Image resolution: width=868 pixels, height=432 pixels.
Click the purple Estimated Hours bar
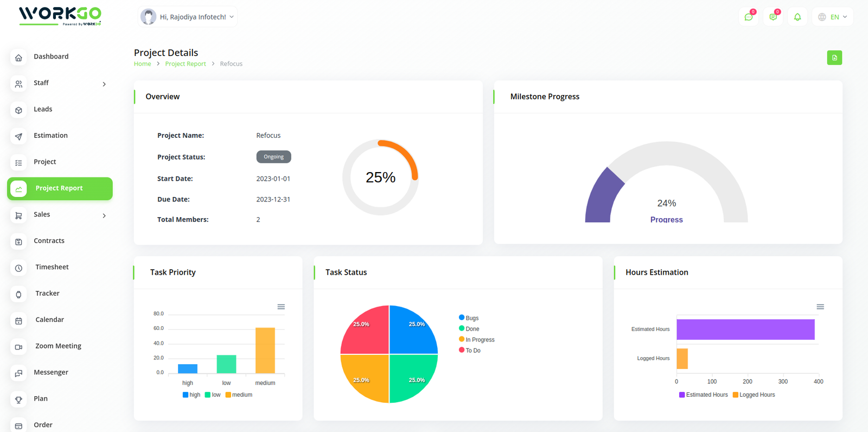745,329
